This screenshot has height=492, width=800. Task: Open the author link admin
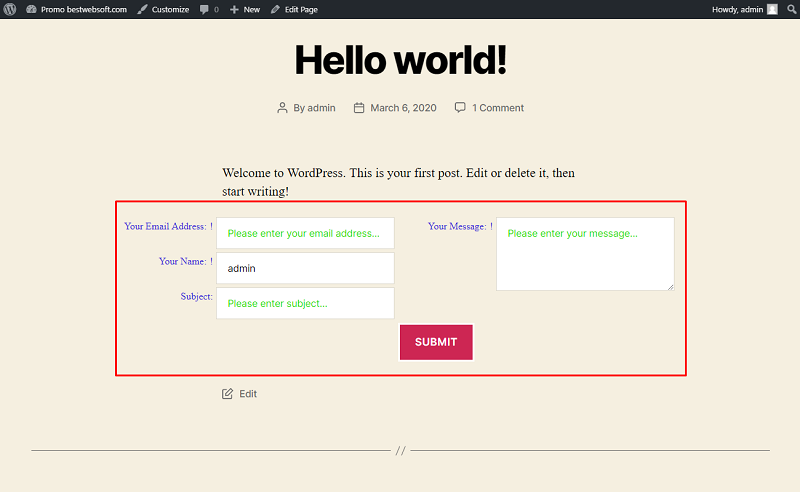pyautogui.click(x=321, y=108)
